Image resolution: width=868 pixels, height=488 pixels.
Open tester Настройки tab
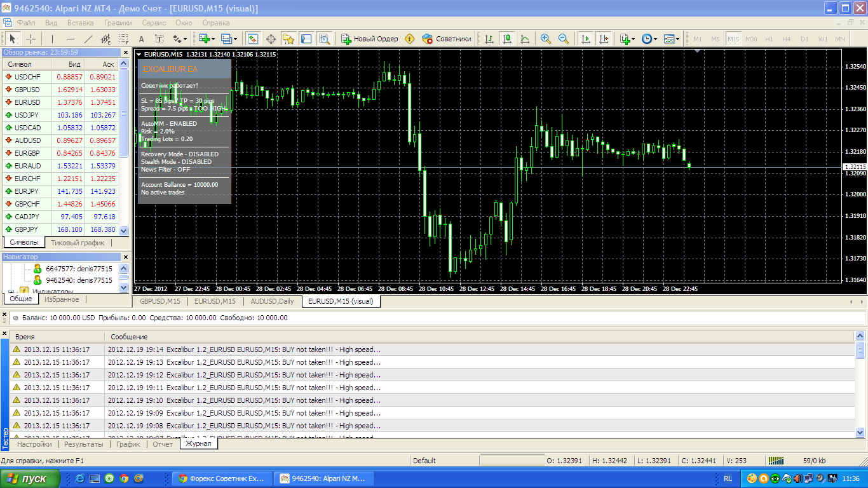34,444
